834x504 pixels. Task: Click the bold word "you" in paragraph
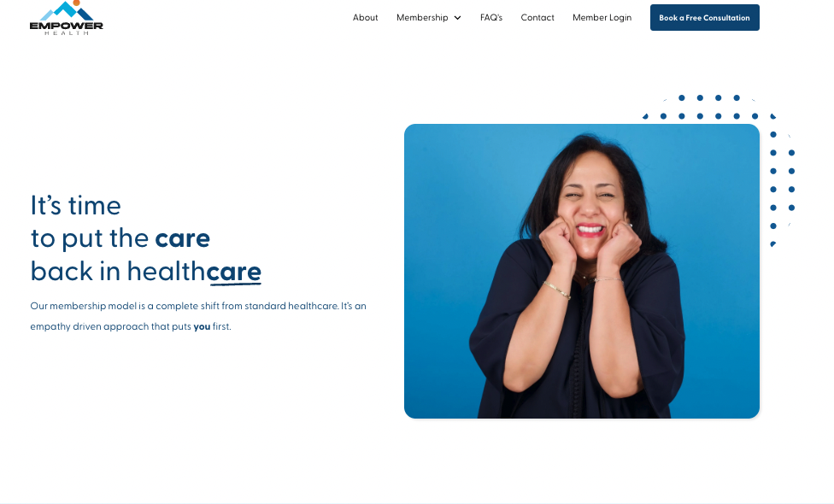point(202,327)
